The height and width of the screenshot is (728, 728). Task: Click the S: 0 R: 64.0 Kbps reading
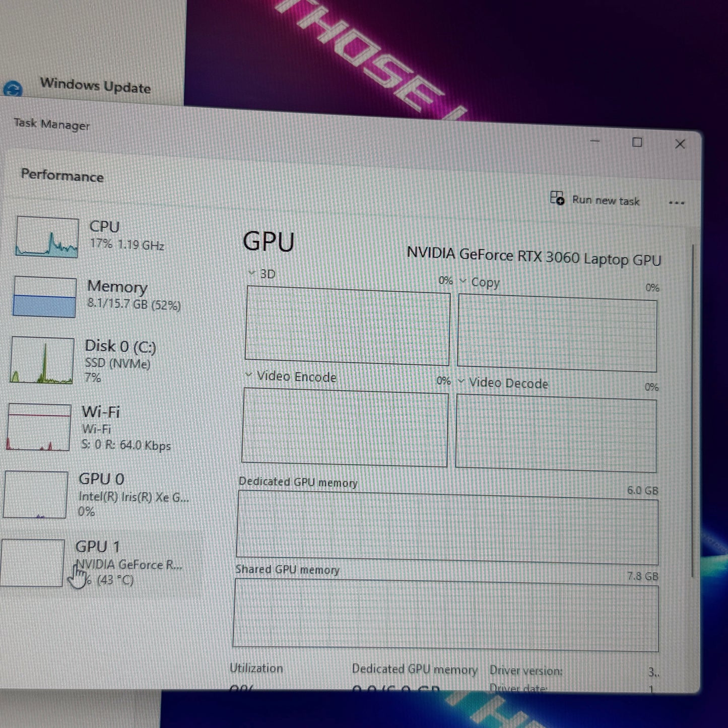126,445
